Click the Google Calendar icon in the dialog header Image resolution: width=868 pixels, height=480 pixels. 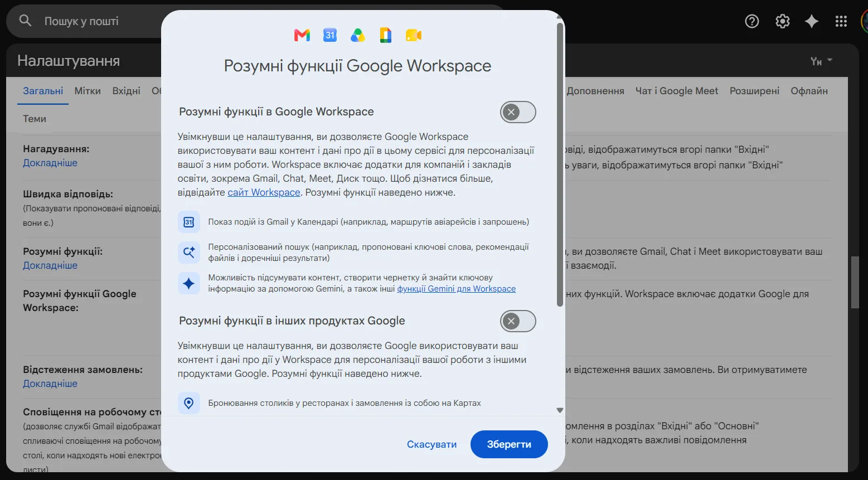(330, 35)
